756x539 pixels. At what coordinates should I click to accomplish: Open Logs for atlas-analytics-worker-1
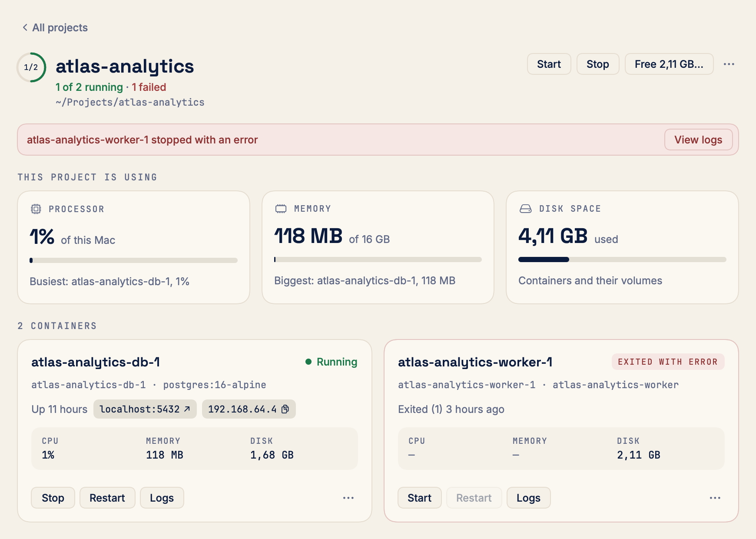click(x=528, y=498)
